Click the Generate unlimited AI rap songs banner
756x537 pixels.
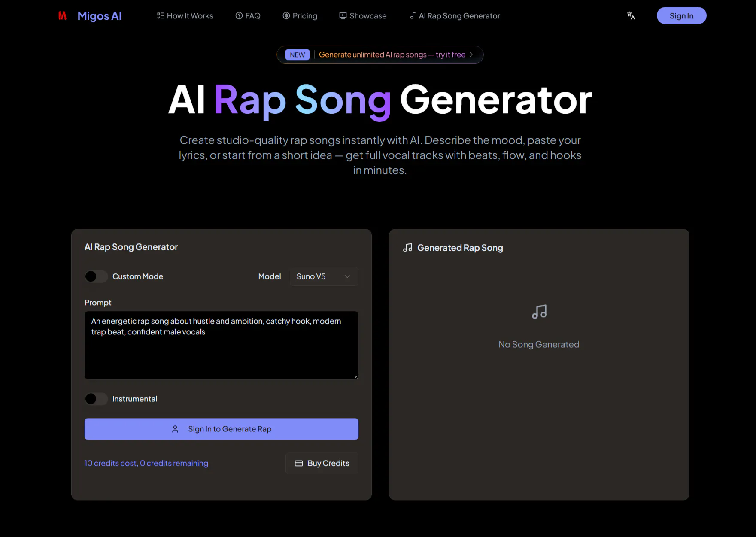point(380,55)
